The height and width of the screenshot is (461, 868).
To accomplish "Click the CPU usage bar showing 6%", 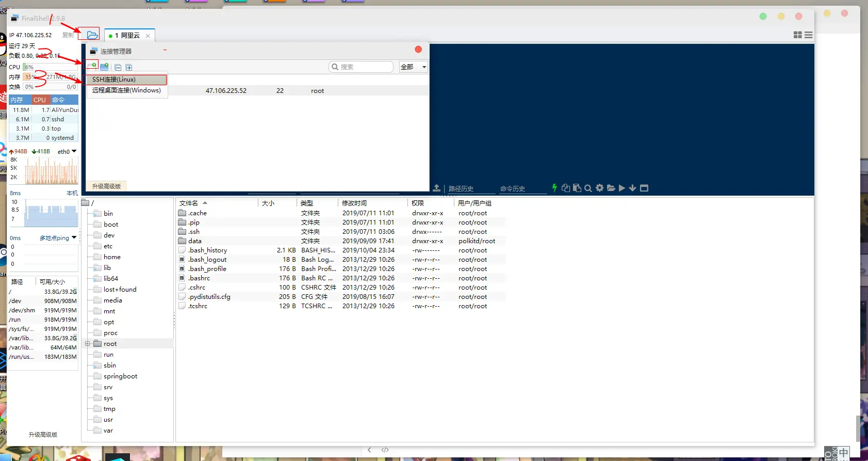I will click(x=50, y=67).
